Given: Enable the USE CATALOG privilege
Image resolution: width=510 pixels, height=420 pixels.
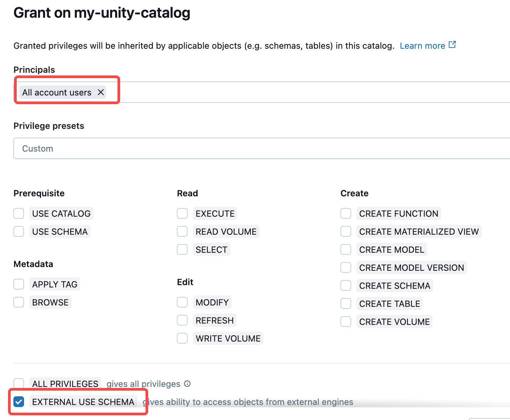Looking at the screenshot, I should point(19,213).
